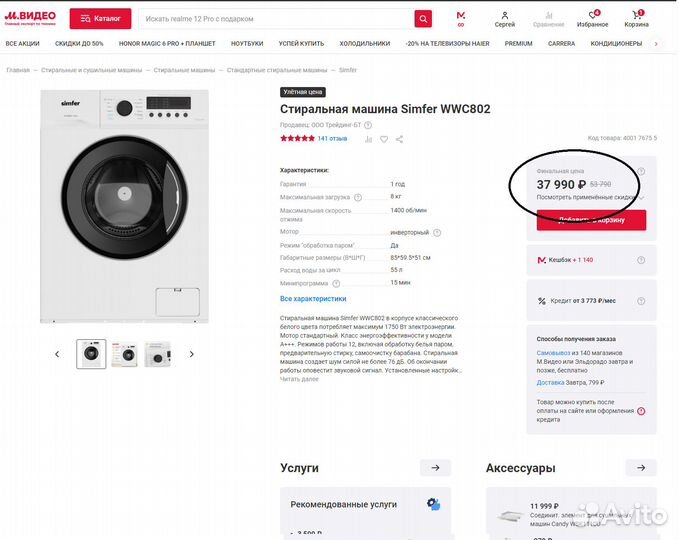This screenshot has height=540, width=679.
Task: Add product to favorites via heart icon
Action: [x=383, y=139]
